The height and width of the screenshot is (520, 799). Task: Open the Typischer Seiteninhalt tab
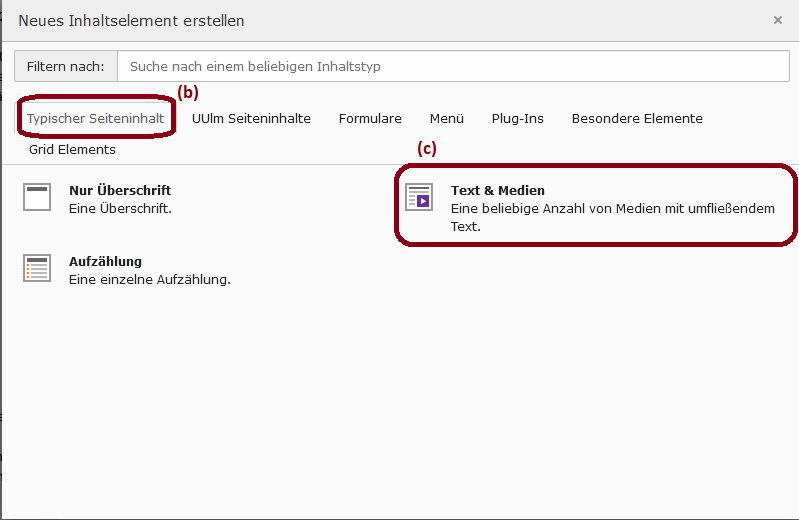(x=95, y=118)
